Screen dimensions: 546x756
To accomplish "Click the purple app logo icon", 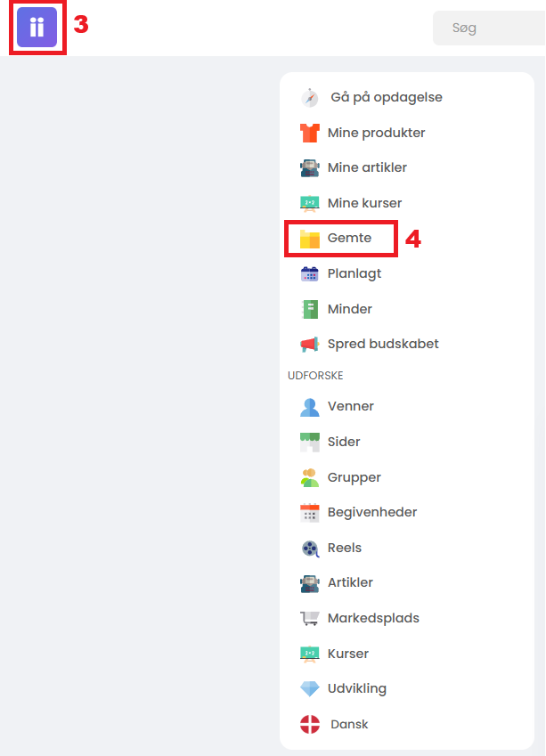I will [x=37, y=27].
